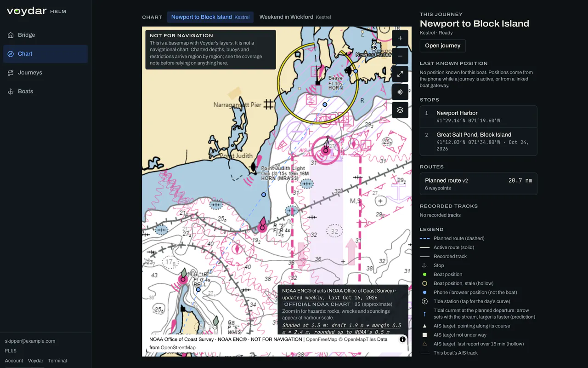
Task: Click the Bridge home icon in sidebar
Action: 11,35
